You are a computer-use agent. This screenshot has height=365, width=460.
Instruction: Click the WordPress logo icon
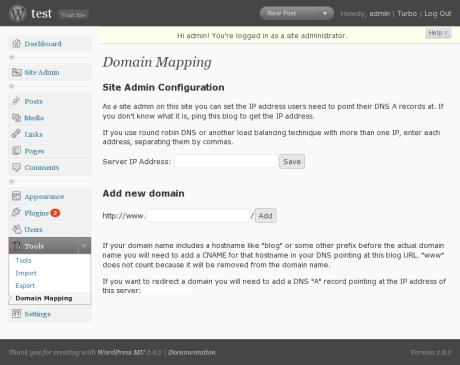(17, 13)
